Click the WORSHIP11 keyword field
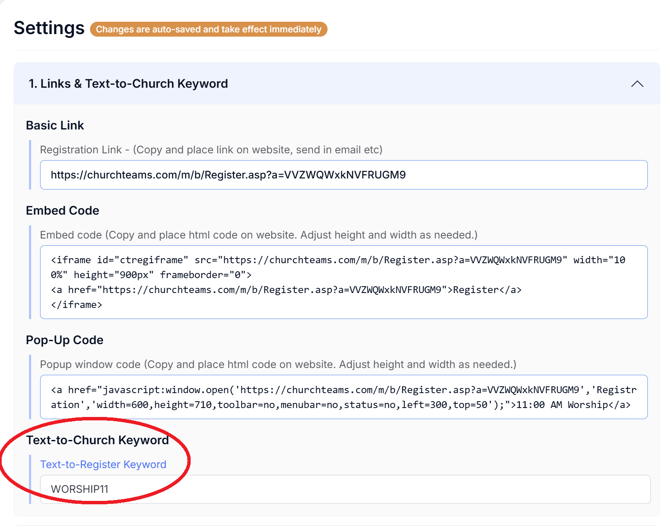 [345, 489]
